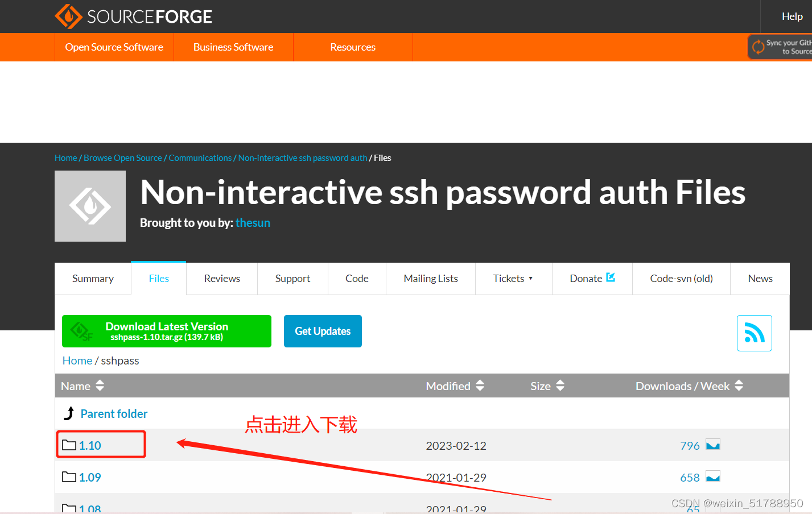Go to the Parent folder link
The height and width of the screenshot is (514, 812).
point(114,414)
